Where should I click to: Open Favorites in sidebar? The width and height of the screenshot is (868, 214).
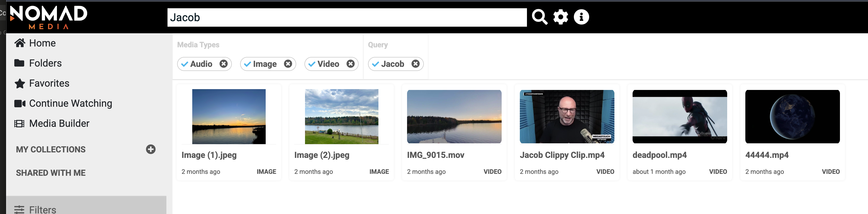(49, 83)
